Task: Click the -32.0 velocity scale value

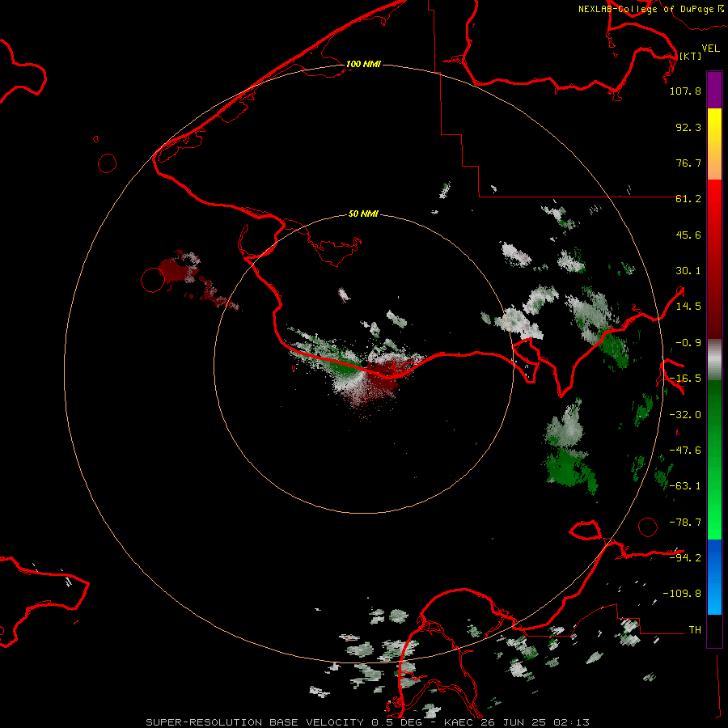Action: pos(685,415)
